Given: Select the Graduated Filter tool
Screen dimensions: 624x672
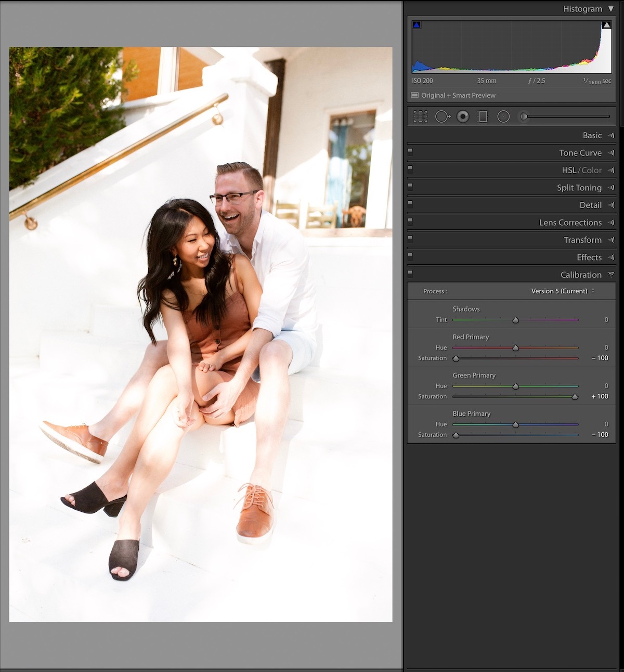Looking at the screenshot, I should point(483,117).
